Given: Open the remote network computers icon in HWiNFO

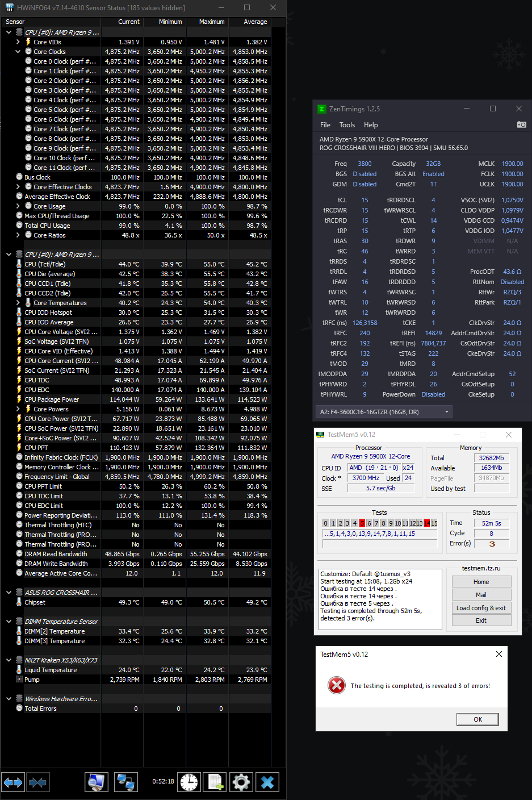Looking at the screenshot, I should click(125, 782).
